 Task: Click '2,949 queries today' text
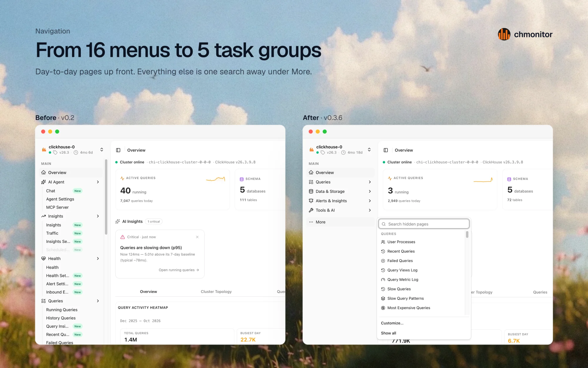tap(404, 201)
